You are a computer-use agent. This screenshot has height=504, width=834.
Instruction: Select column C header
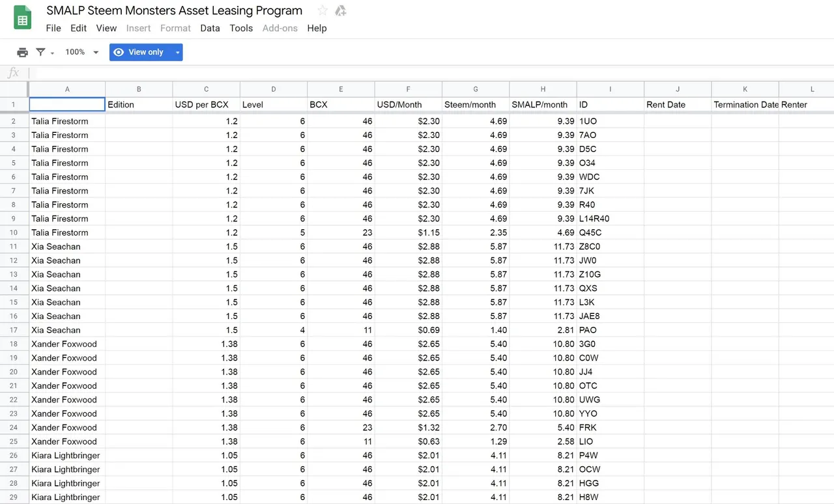pos(206,89)
